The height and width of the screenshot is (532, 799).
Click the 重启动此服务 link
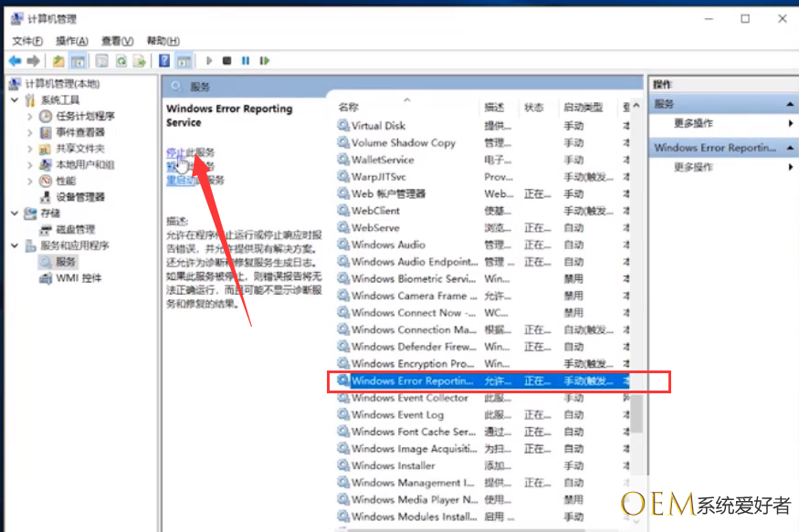coord(194,181)
